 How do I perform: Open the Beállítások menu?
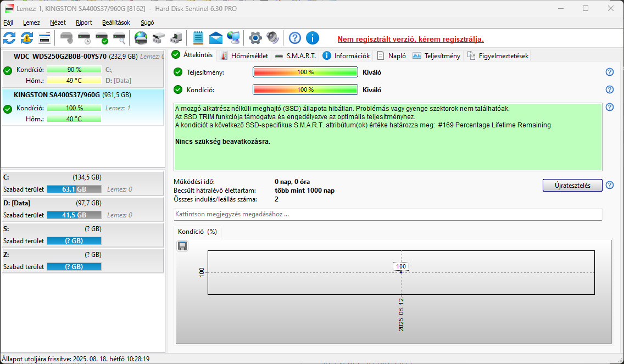pos(116,23)
